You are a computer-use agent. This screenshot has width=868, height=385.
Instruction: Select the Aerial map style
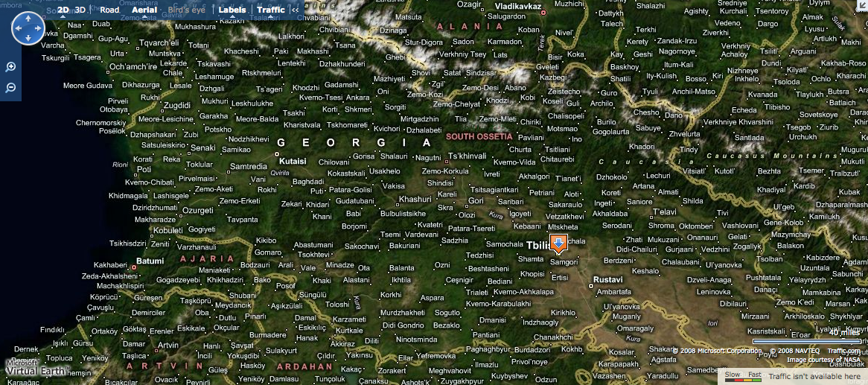tap(144, 10)
